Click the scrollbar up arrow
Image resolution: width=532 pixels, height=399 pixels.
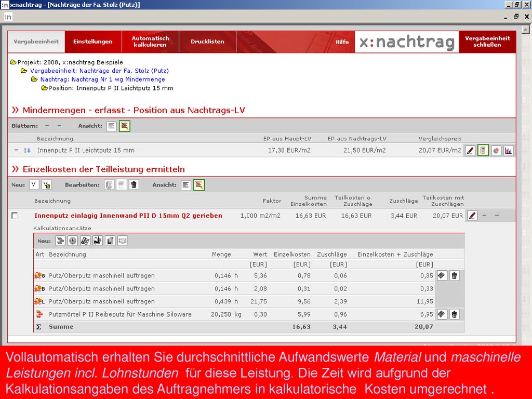pyautogui.click(x=526, y=30)
